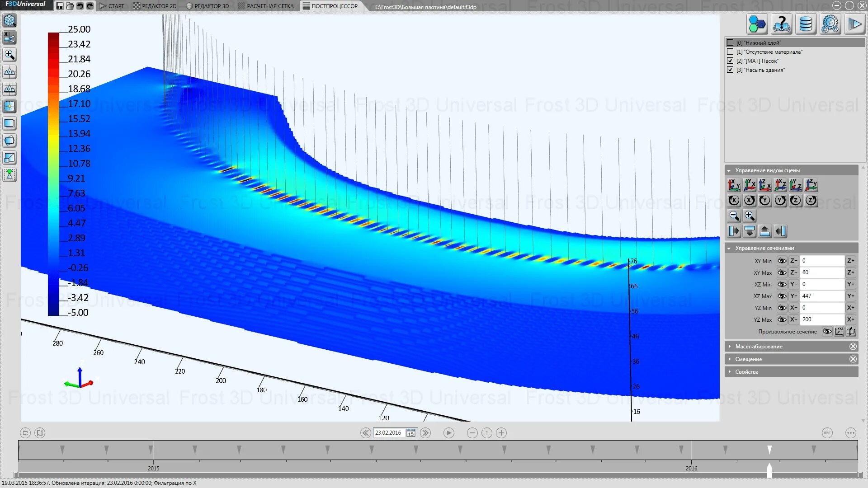Enable the "Отсутствие материала" checkbox
Screen dimensions: 868x488
pos(730,52)
